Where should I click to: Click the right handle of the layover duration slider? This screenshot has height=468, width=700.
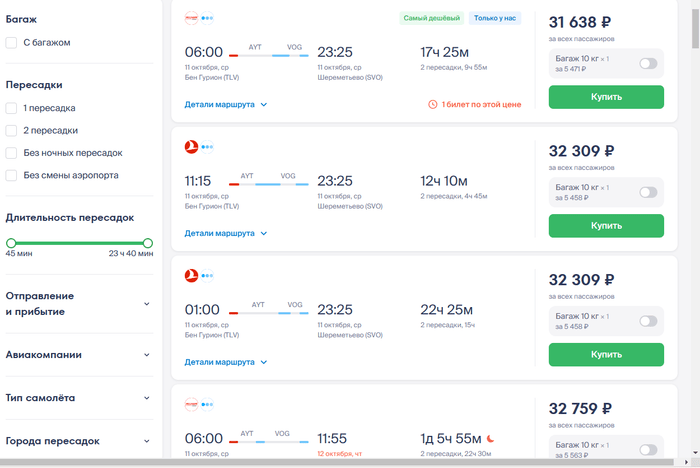147,243
